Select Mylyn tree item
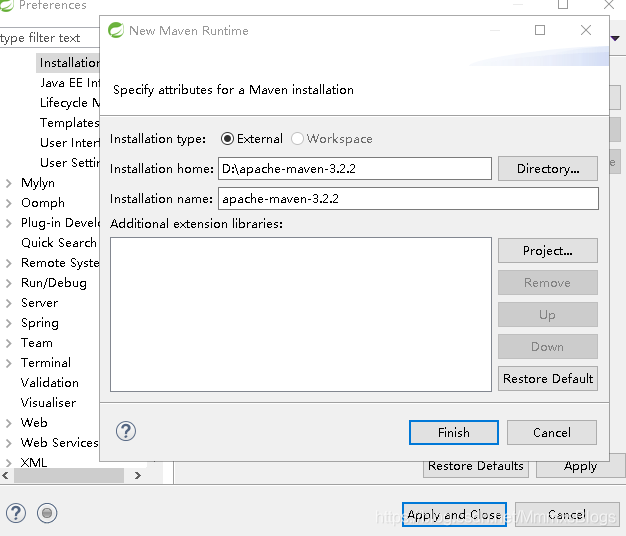This screenshot has width=626, height=536. [38, 183]
